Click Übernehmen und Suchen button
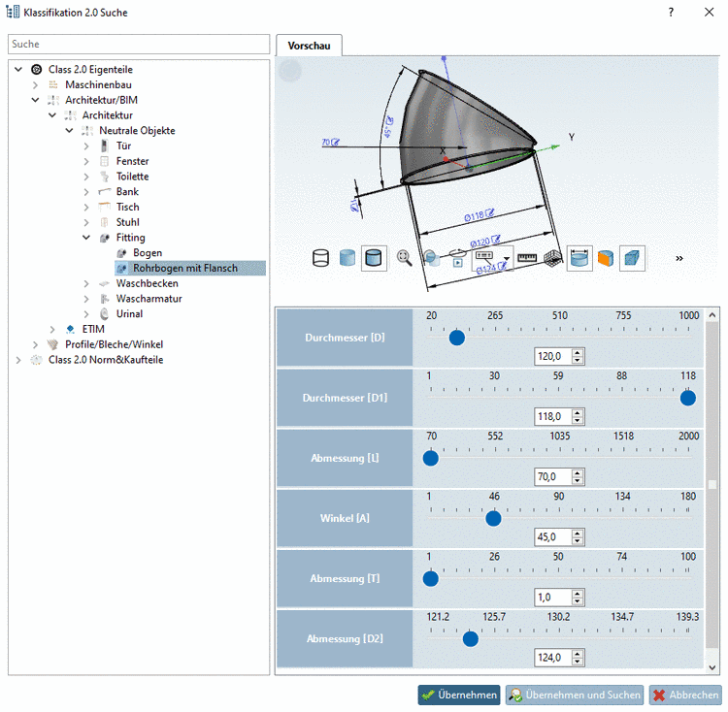The image size is (728, 712). point(575,695)
